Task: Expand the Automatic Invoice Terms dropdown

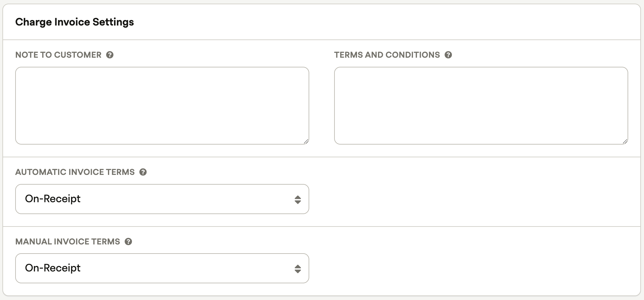Action: click(162, 199)
